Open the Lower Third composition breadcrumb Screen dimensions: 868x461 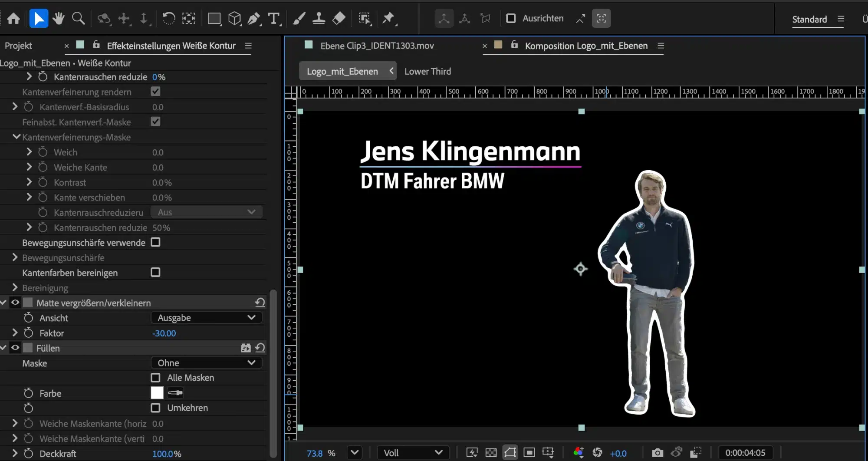pos(427,71)
